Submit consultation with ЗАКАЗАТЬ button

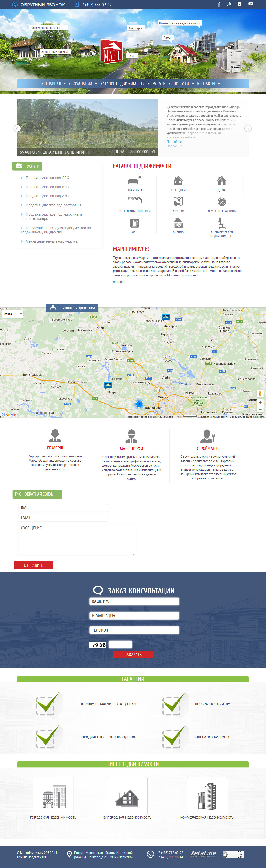pyautogui.click(x=133, y=655)
